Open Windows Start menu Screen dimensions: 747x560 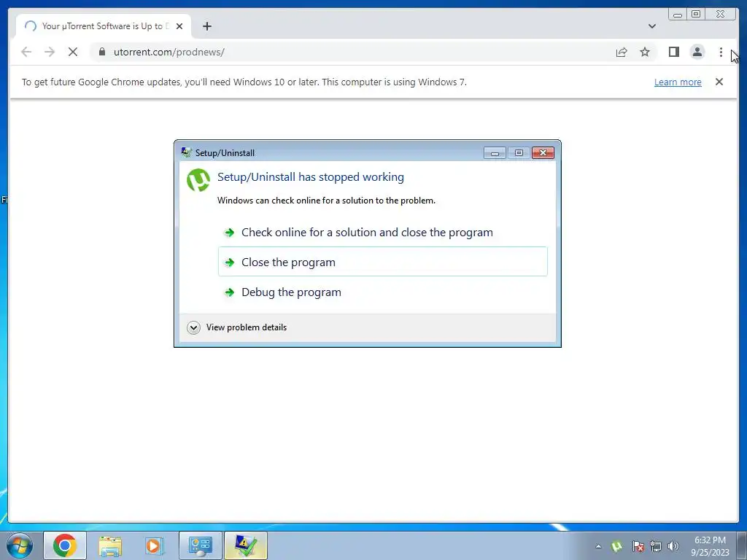[20, 545]
